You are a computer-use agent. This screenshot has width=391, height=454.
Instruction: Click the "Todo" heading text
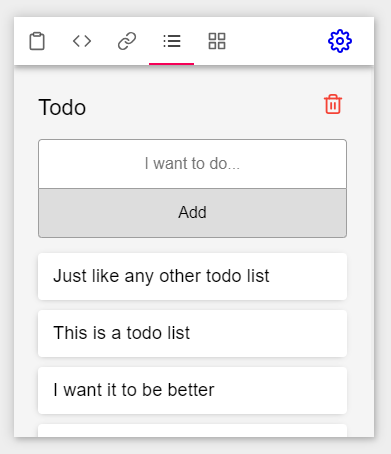[x=62, y=107]
